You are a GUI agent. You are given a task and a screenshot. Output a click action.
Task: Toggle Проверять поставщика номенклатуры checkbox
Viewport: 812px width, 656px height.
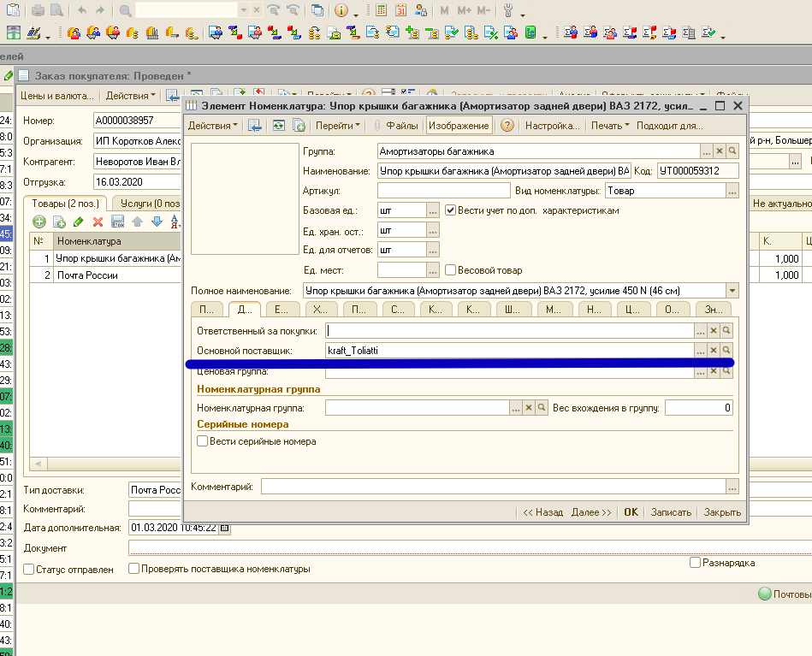point(134,569)
